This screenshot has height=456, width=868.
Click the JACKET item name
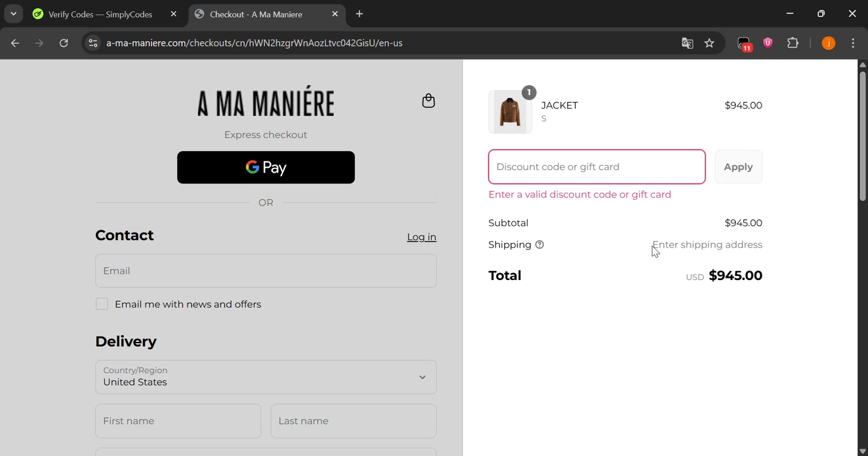560,105
